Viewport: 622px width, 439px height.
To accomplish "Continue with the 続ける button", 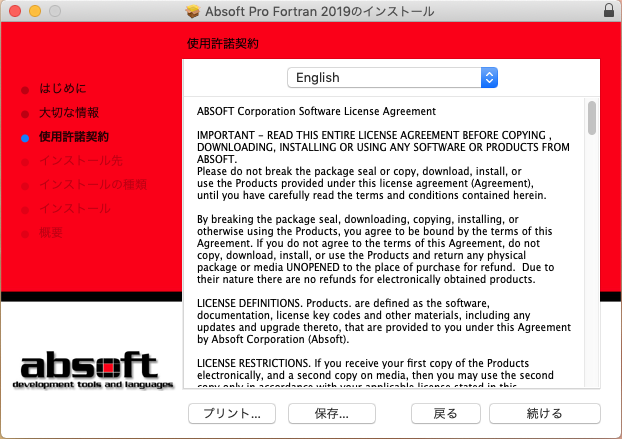I will tap(545, 414).
